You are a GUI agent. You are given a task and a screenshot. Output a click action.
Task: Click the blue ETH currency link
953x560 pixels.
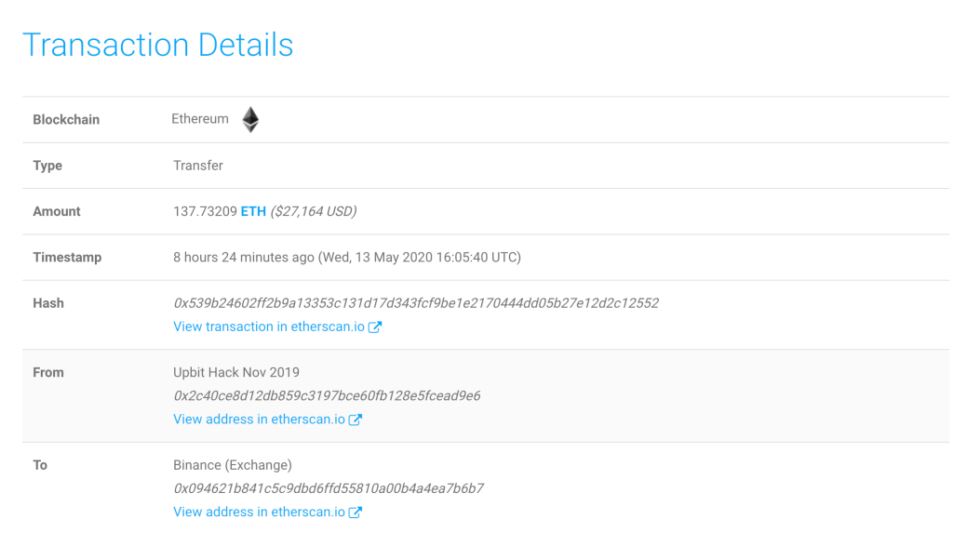[x=253, y=211]
